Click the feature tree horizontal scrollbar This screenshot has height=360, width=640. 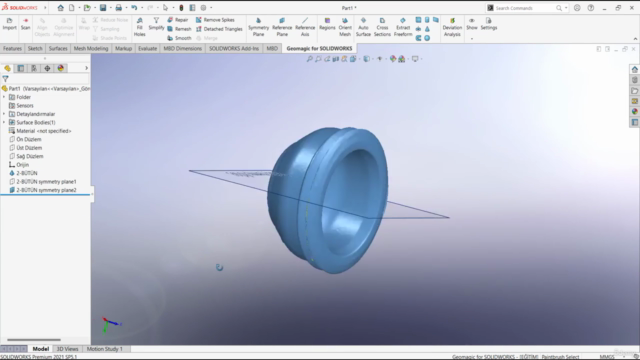pos(34,340)
